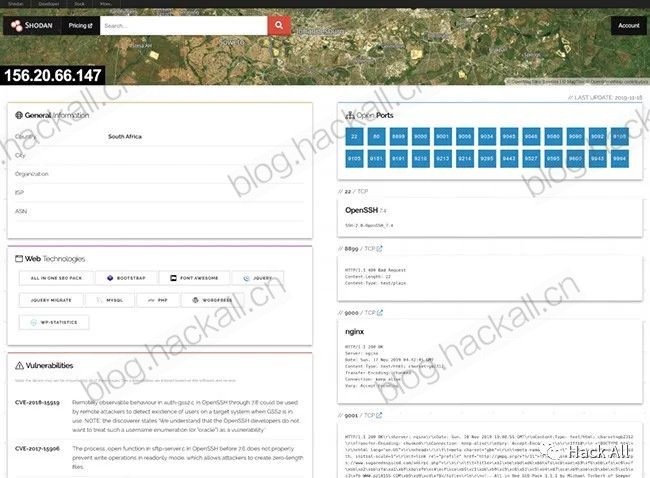Jump to open port 9213 tile
This screenshot has height=478, width=650.
(x=442, y=159)
